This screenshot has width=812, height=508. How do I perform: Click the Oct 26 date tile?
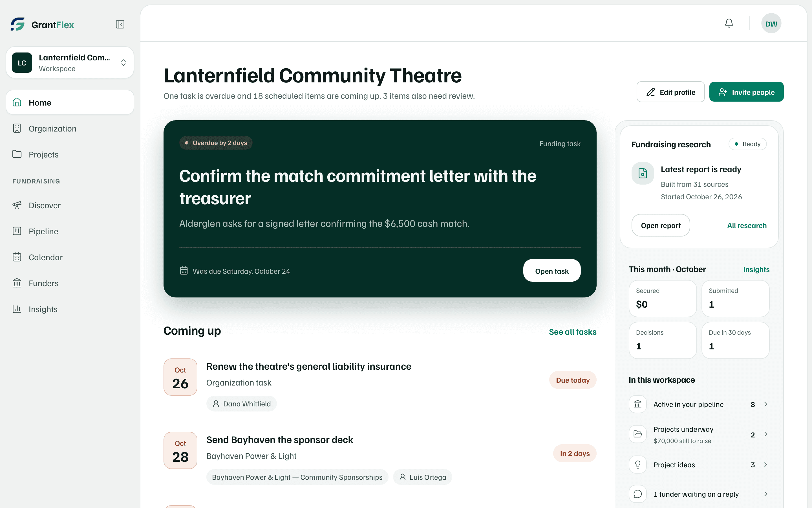[180, 377]
